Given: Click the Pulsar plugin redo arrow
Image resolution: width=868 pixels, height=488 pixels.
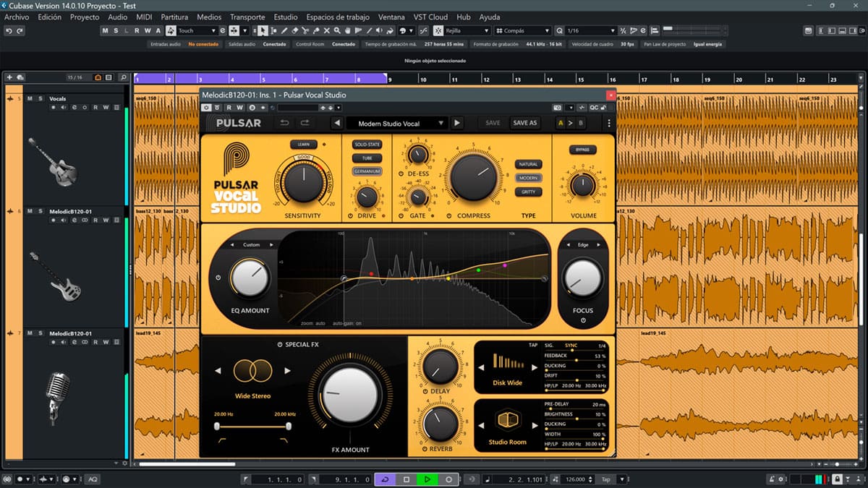Looking at the screenshot, I should 305,123.
